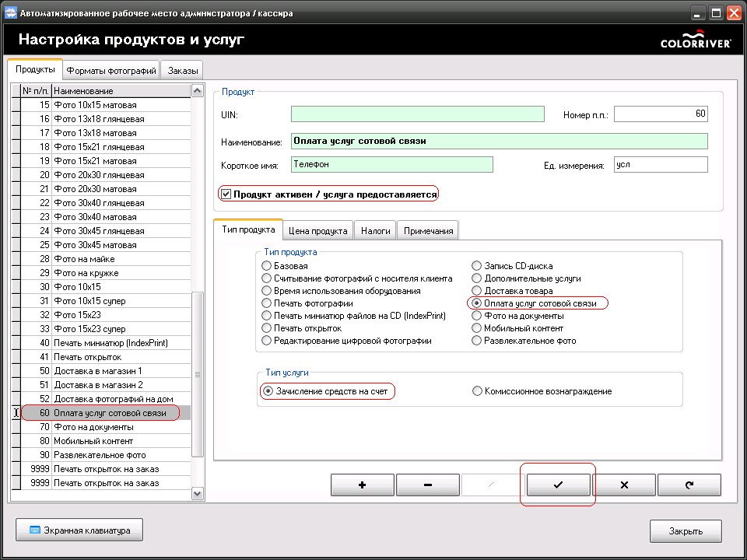
Task: Click the plus button to add product
Action: click(x=362, y=485)
